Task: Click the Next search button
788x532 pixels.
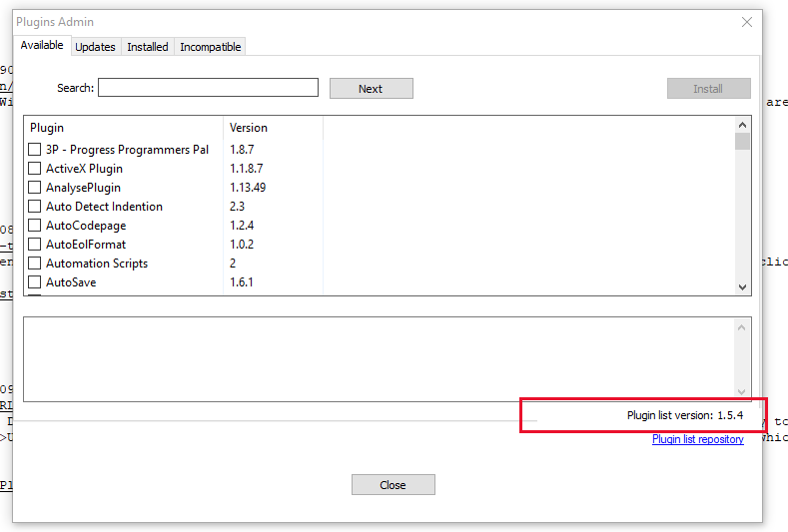Action: (x=371, y=89)
